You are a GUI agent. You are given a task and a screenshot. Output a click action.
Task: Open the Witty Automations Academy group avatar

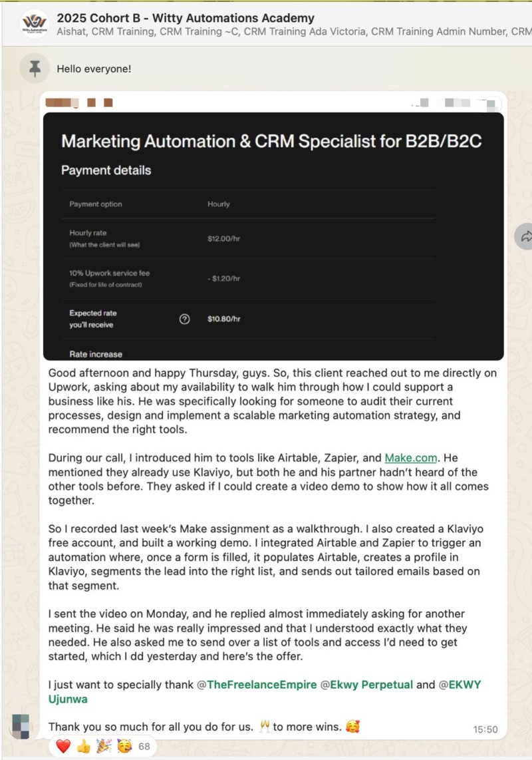click(x=35, y=24)
